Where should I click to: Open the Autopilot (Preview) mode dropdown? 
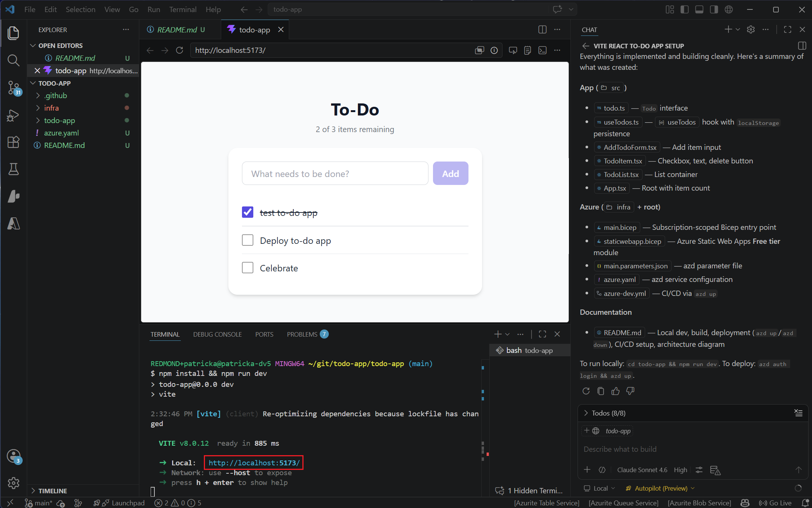660,488
